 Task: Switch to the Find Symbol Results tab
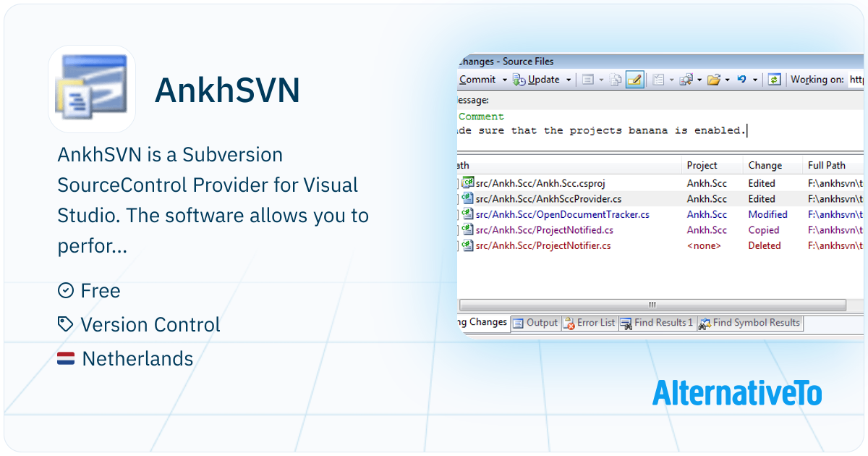click(x=749, y=323)
